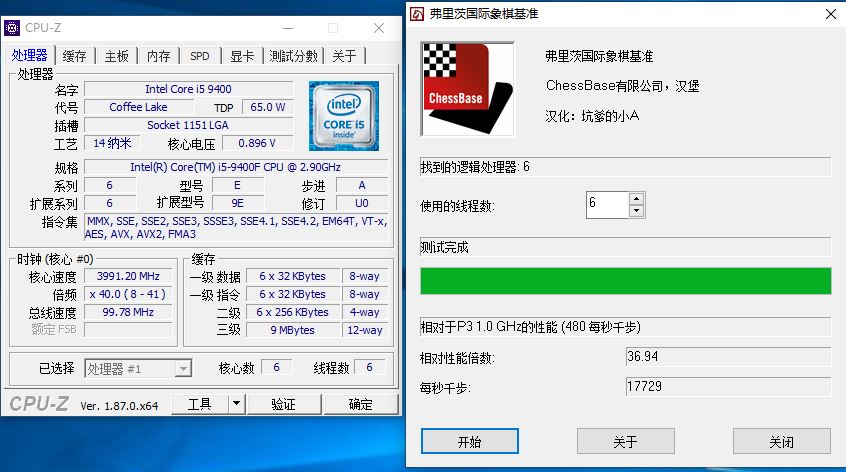Click the 关于 button in Fritz benchmark

click(x=625, y=442)
